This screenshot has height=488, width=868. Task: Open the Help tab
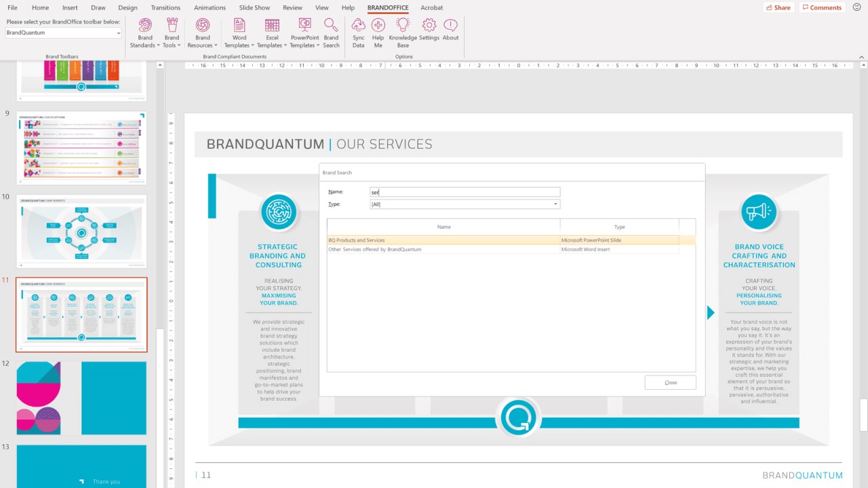tap(348, 7)
